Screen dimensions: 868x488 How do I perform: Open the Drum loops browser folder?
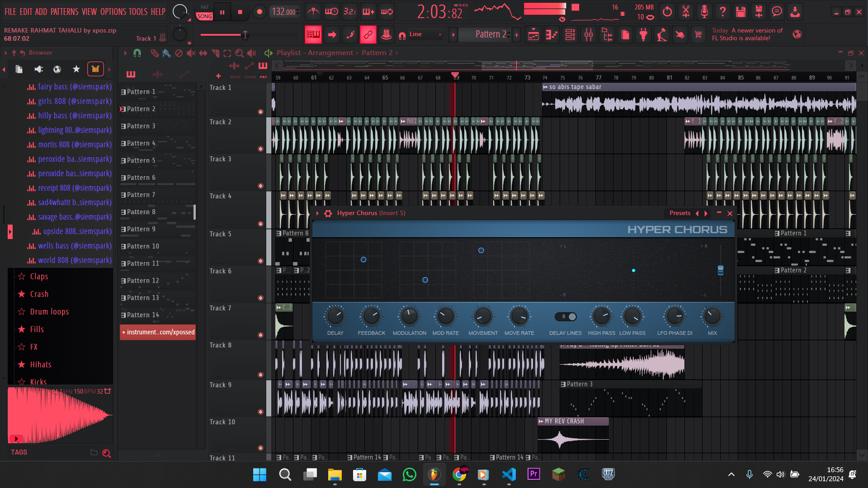49,312
